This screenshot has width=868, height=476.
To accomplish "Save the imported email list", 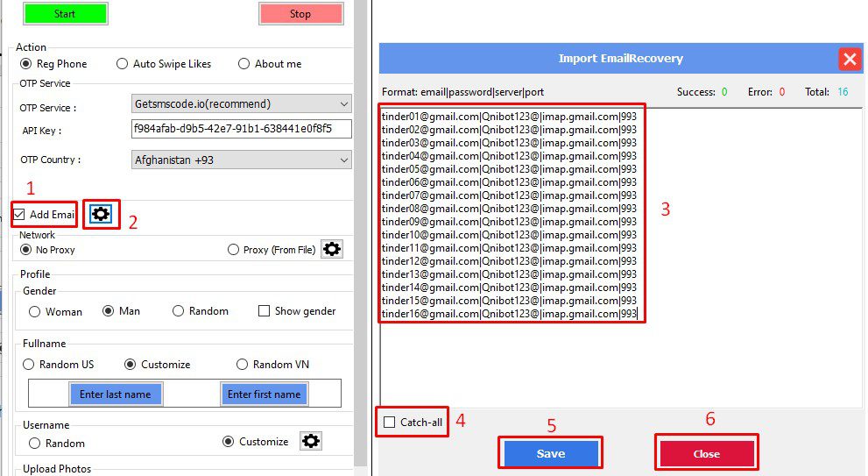I will pos(550,453).
